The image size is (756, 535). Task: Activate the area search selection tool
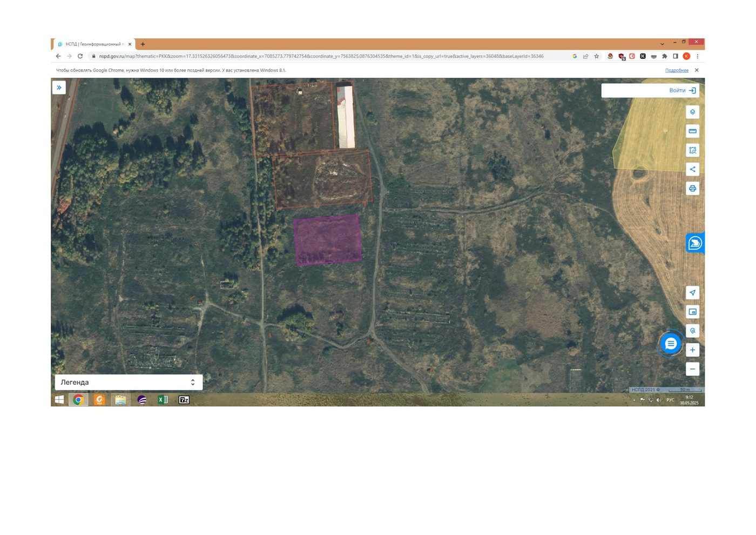pyautogui.click(x=692, y=150)
